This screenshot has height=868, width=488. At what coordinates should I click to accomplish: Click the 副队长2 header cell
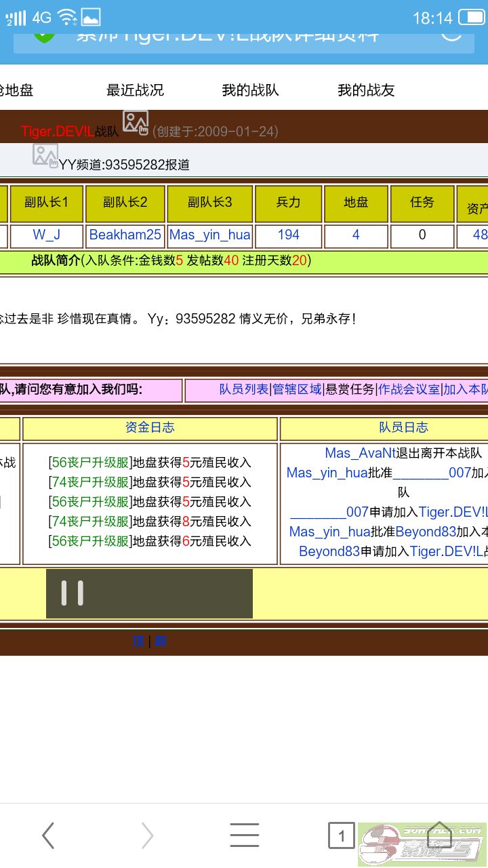point(125,202)
